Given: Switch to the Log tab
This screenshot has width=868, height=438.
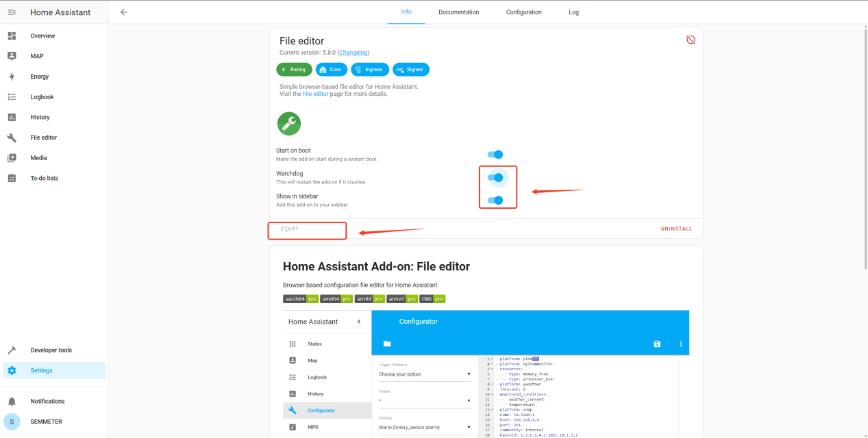Looking at the screenshot, I should pyautogui.click(x=574, y=12).
